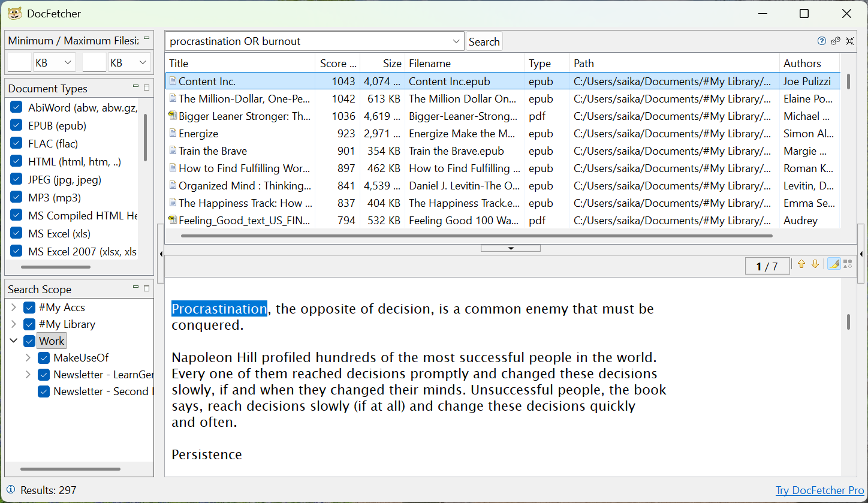Click the shapes icon next to the highlighter
Image resolution: width=868 pixels, height=503 pixels.
point(847,264)
